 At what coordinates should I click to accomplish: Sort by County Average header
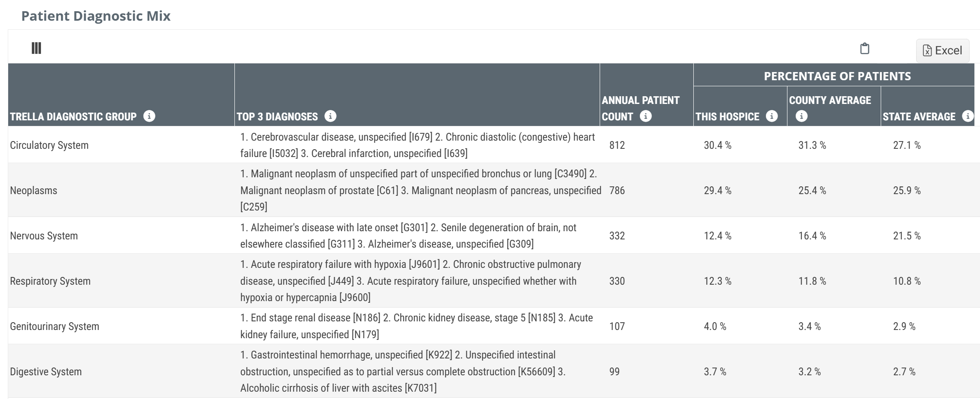click(830, 101)
